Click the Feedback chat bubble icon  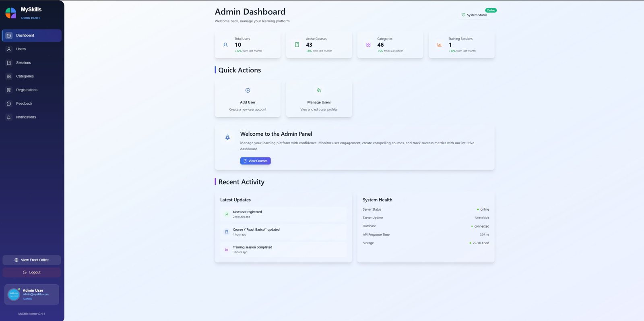(9, 104)
